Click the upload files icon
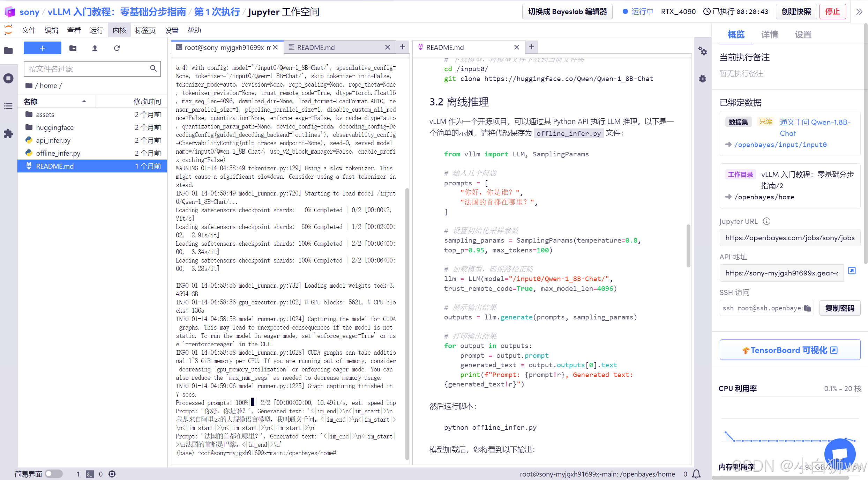This screenshot has width=868, height=480. tap(95, 48)
